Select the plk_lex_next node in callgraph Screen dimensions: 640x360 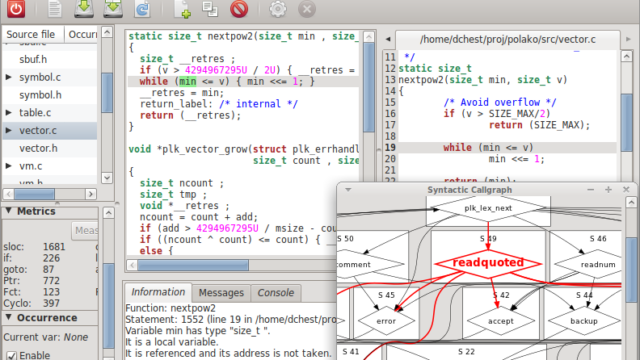[x=488, y=208]
